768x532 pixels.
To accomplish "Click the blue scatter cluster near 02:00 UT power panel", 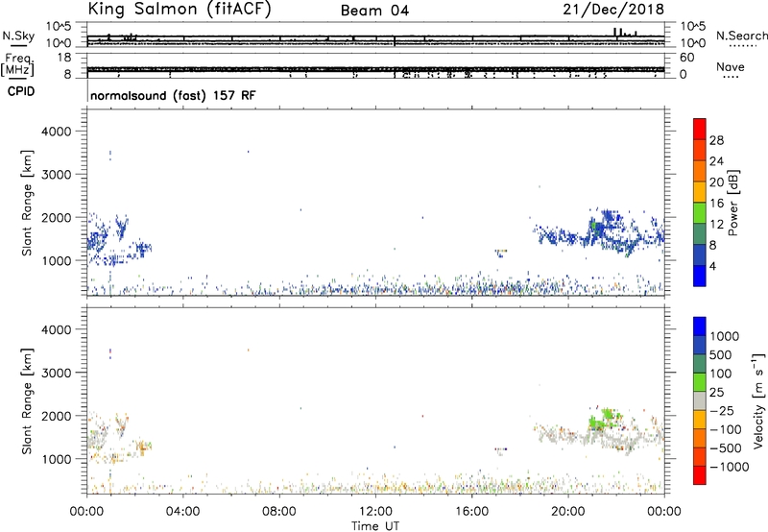I will [x=143, y=248].
